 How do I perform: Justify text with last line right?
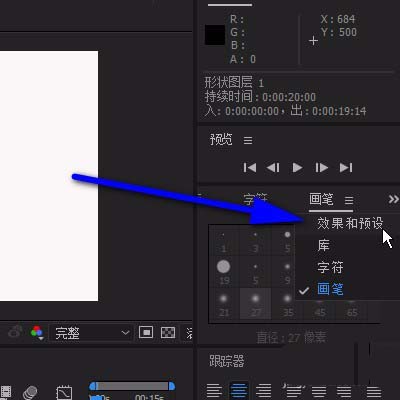(344, 390)
